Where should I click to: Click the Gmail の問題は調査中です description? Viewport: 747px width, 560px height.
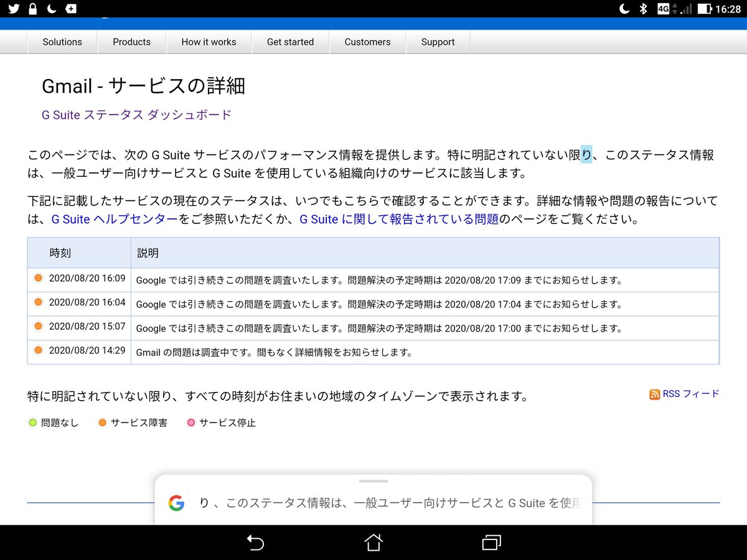coord(274,352)
